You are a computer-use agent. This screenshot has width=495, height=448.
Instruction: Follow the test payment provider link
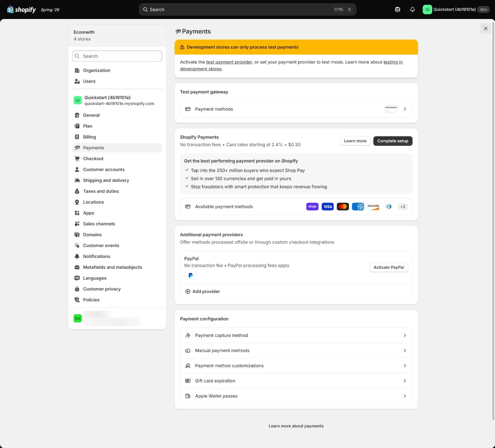(x=229, y=62)
